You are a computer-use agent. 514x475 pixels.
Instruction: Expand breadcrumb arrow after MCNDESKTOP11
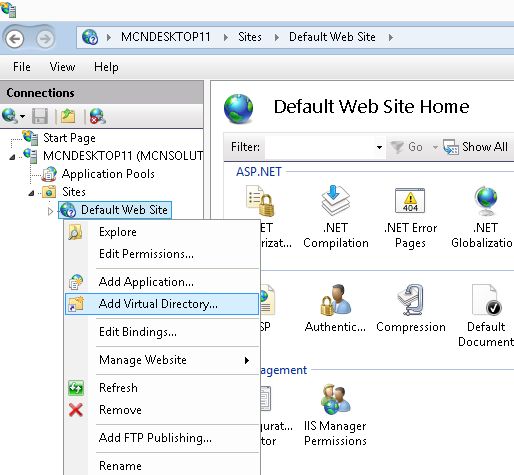pos(226,37)
